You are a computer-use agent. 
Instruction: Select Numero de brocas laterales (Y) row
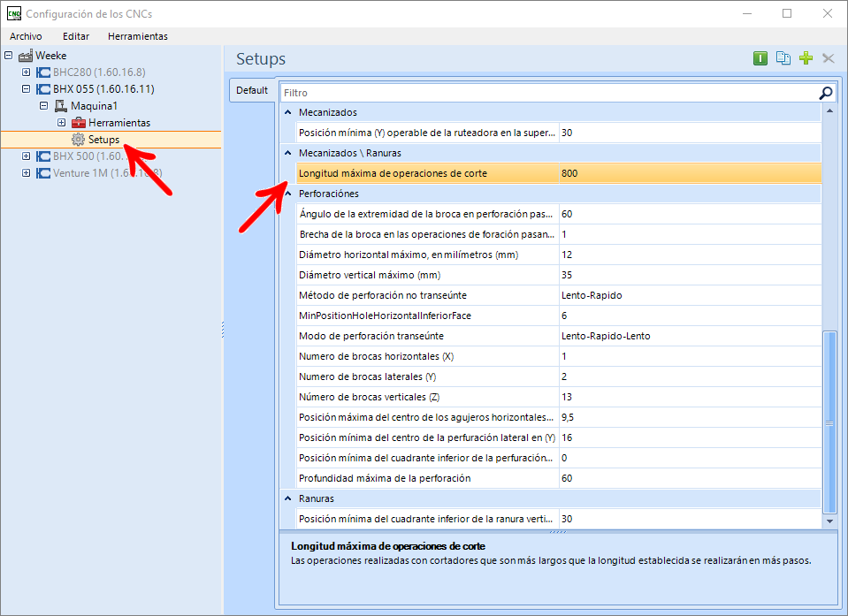pos(559,376)
